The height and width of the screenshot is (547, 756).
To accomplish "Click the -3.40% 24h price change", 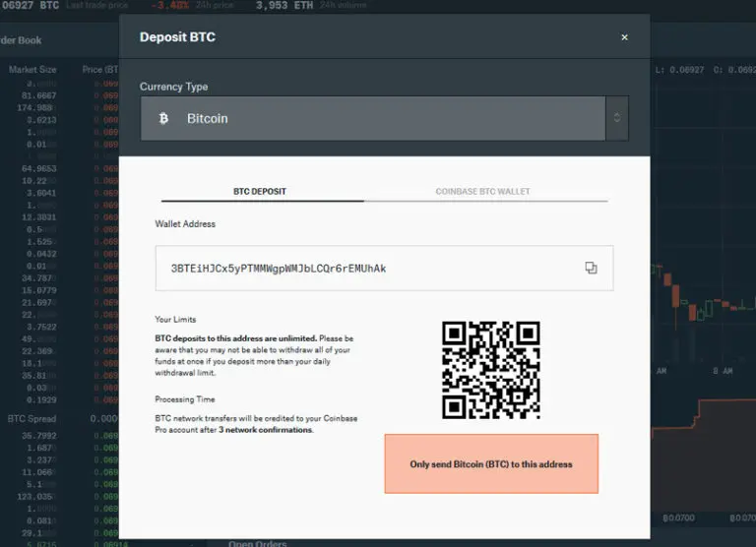I will (x=169, y=5).
